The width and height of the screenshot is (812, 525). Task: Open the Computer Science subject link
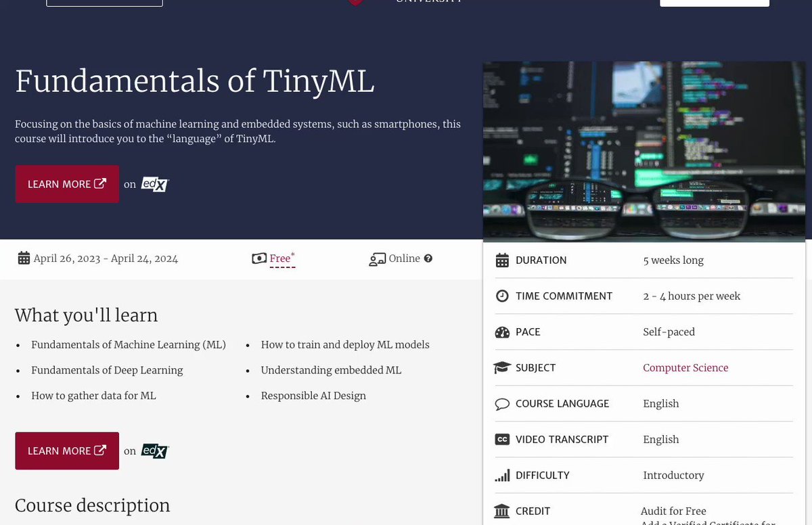point(685,368)
